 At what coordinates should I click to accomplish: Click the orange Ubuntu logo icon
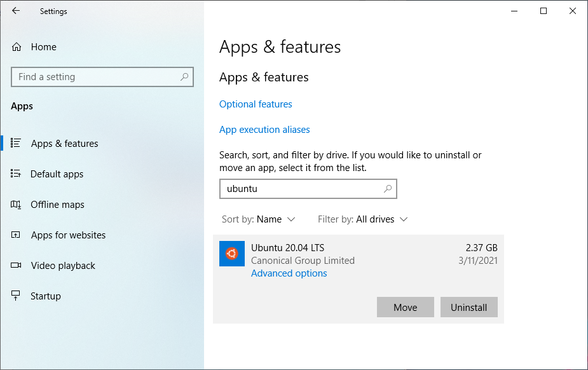point(232,254)
